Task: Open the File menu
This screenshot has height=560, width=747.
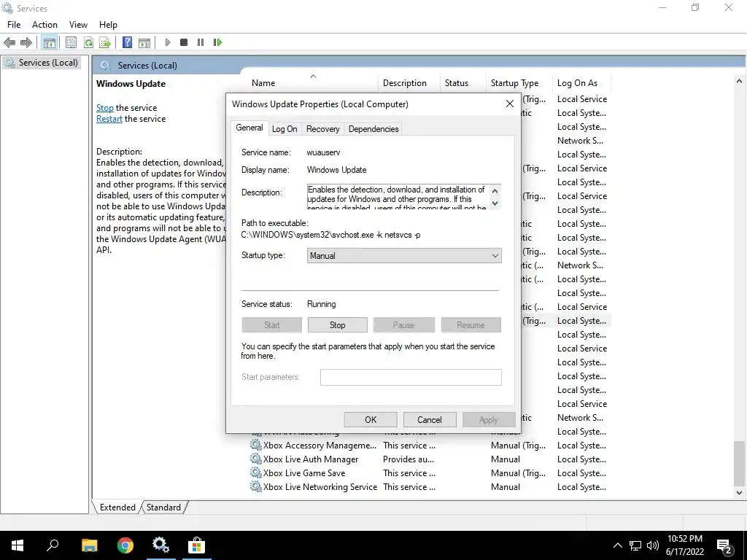Action: tap(14, 25)
